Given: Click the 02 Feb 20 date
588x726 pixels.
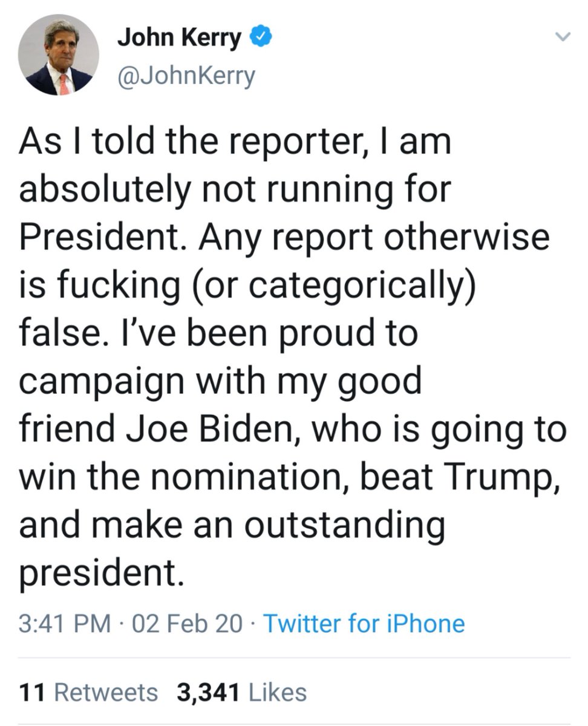Looking at the screenshot, I should point(187,623).
